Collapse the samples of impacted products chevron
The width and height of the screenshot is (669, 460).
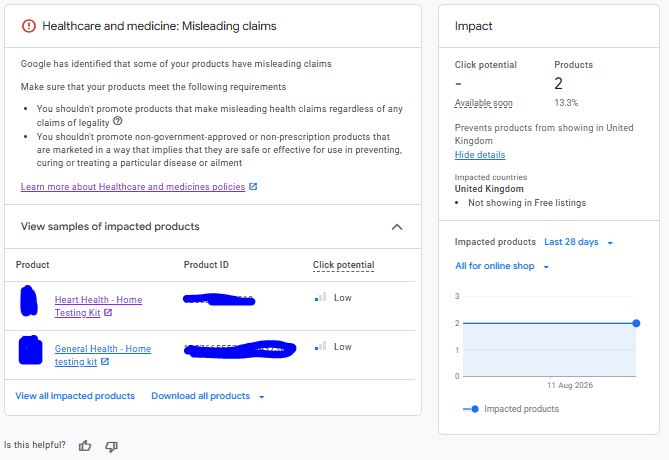click(397, 227)
